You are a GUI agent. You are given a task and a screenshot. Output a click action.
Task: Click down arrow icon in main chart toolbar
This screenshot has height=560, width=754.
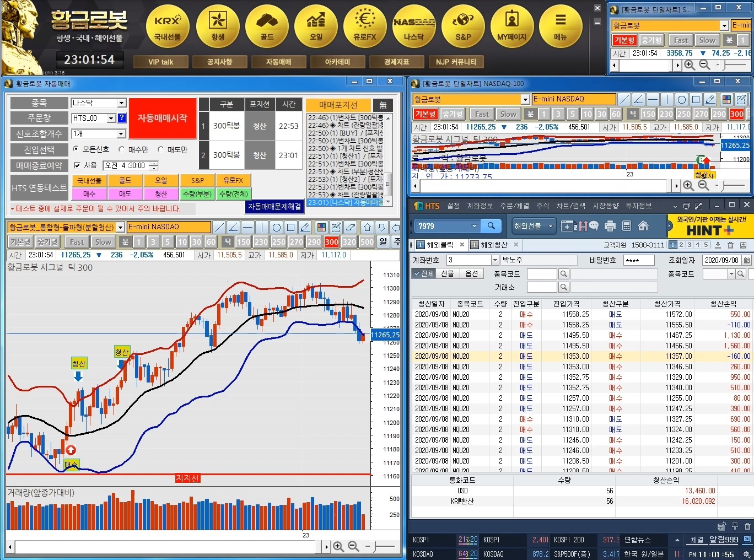(381, 227)
